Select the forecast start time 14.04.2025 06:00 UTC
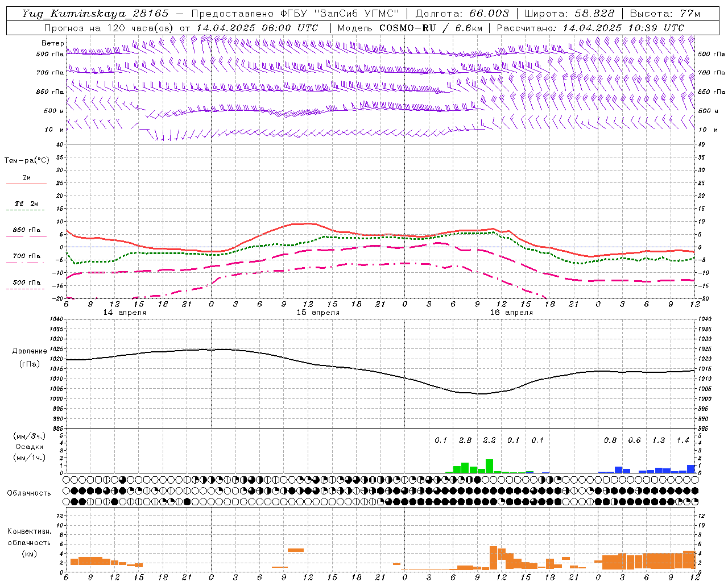728x582 pixels. click(x=257, y=28)
